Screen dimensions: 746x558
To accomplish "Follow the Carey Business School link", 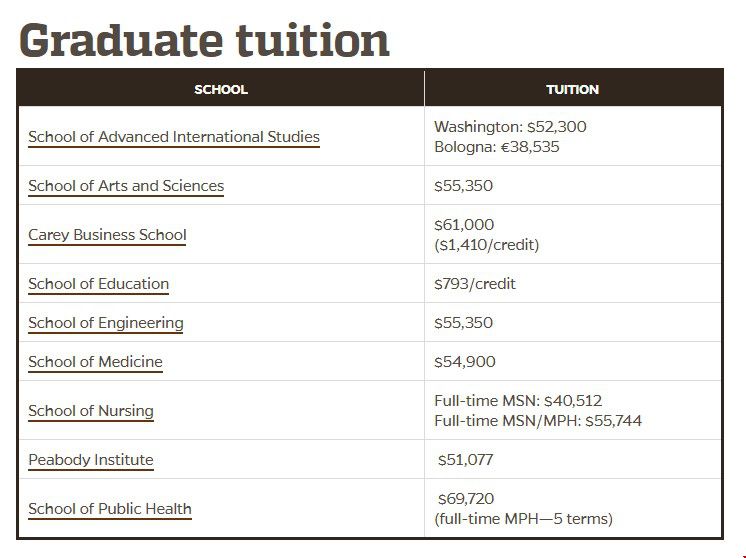I will (x=107, y=235).
